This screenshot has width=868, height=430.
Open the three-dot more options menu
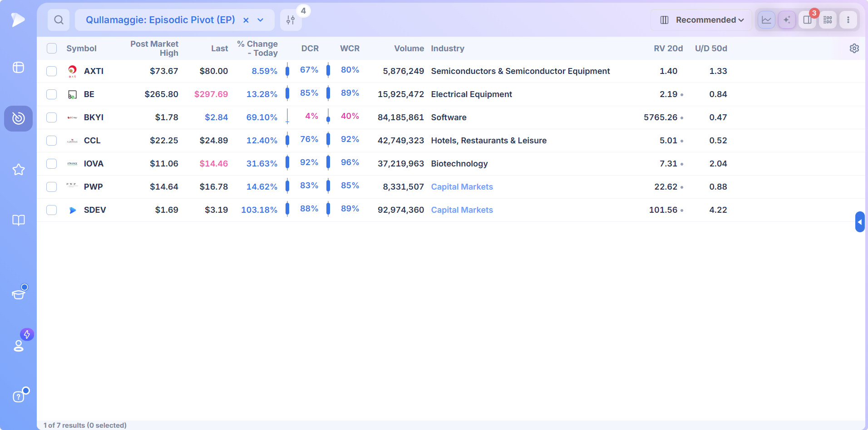point(848,20)
